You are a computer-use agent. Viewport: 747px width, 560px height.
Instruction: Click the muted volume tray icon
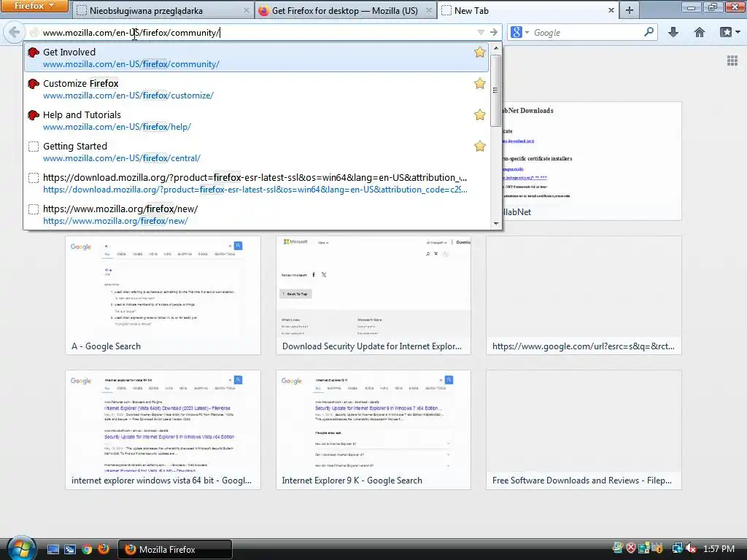click(690, 548)
